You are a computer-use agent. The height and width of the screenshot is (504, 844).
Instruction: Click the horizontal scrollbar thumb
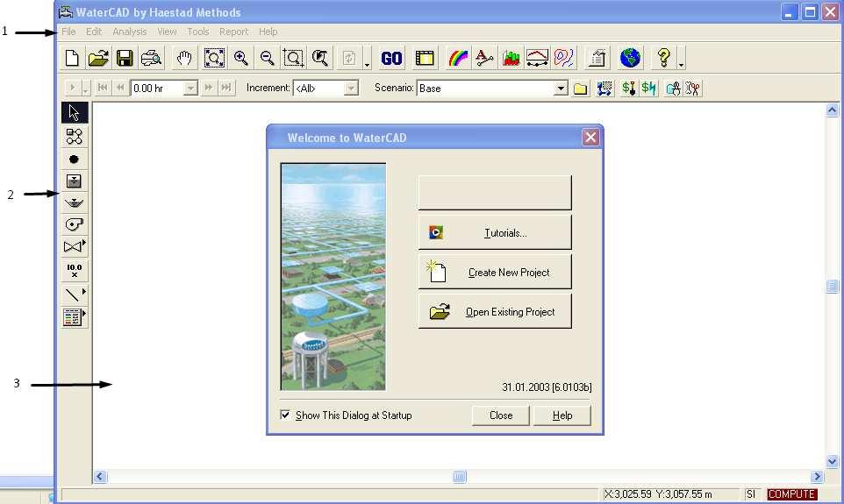(459, 477)
